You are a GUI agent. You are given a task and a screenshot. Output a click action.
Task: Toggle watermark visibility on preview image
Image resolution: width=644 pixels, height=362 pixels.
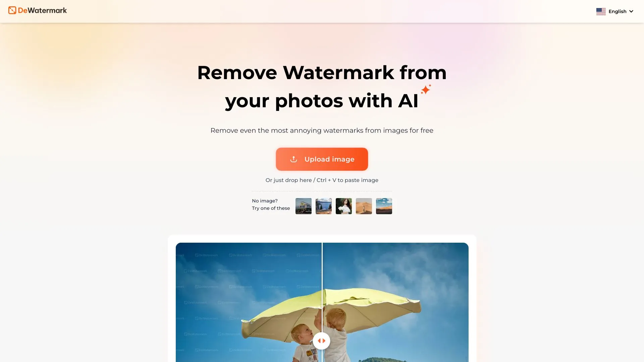coord(322,341)
